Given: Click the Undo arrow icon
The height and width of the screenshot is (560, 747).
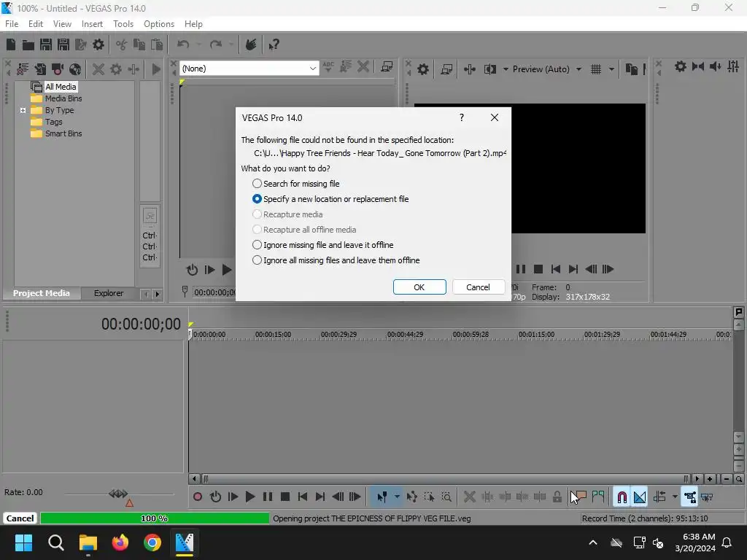Looking at the screenshot, I should (x=183, y=44).
